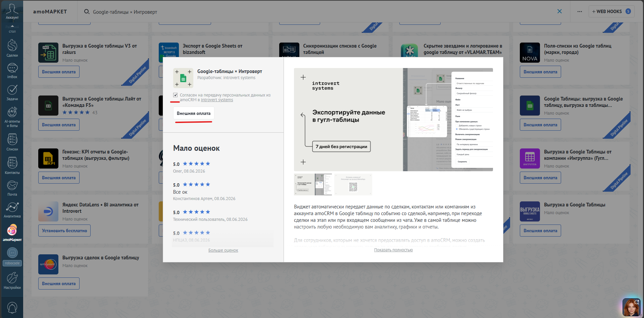The height and width of the screenshot is (318, 644).
Task: Click Показать полностью link
Action: point(393,250)
